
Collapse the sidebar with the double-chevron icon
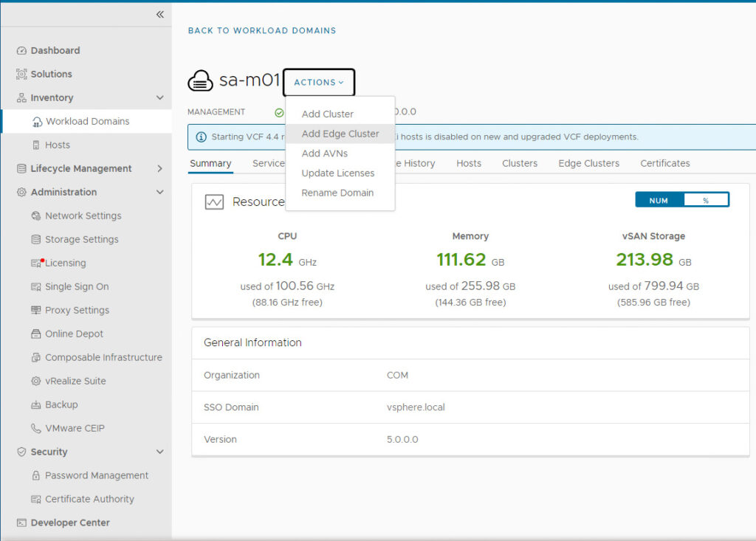coord(160,15)
